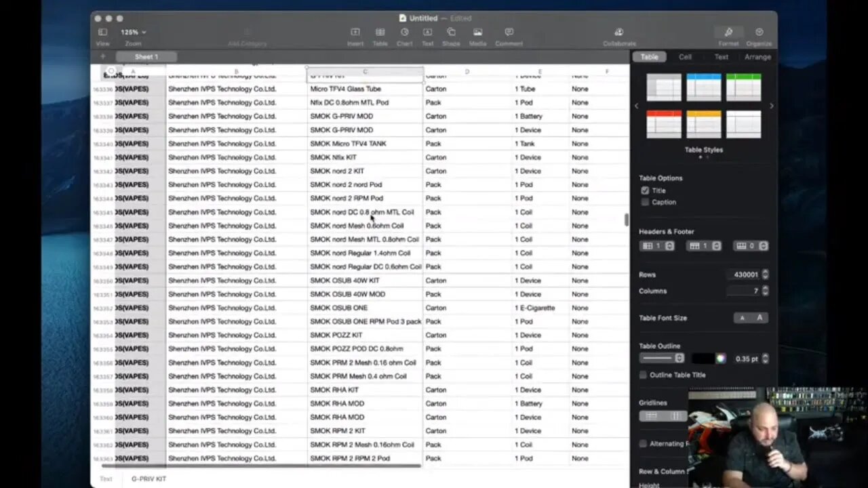Click the Table toolbar icon

pos(380,32)
